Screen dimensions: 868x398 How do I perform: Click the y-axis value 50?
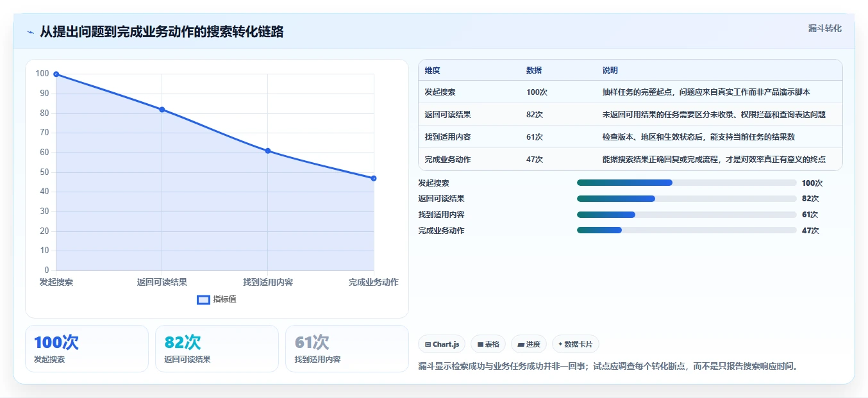(x=44, y=172)
